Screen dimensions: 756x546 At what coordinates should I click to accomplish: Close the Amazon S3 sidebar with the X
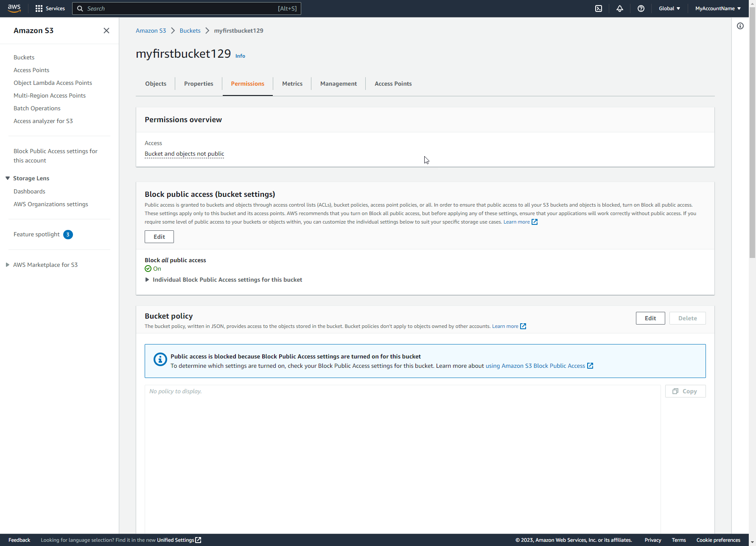106,31
